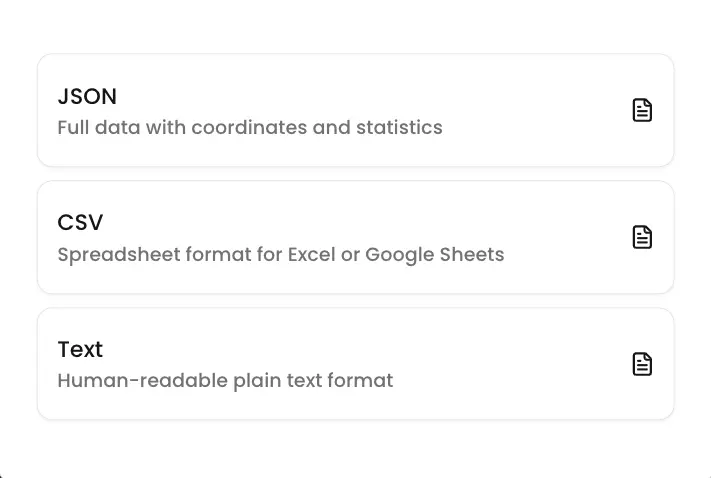
Task: Select the JSON export option
Action: pyautogui.click(x=355, y=110)
